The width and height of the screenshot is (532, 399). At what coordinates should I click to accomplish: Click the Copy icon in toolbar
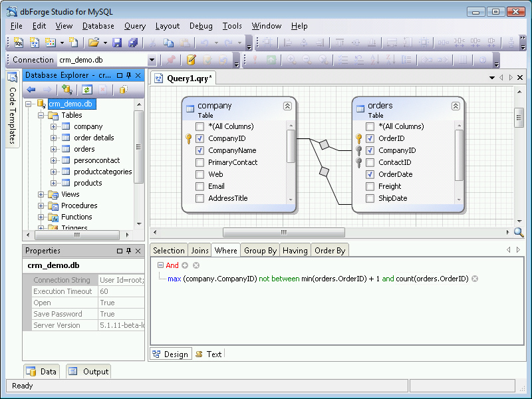pos(169,43)
